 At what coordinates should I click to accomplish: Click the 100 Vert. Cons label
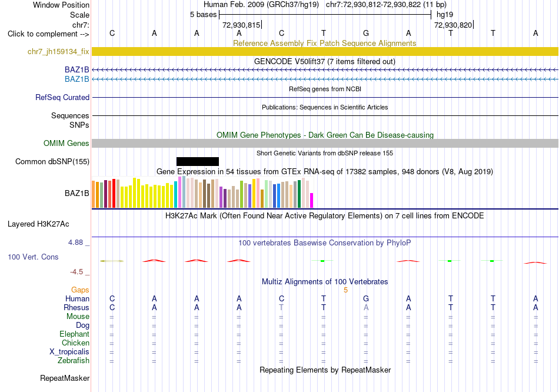point(33,257)
